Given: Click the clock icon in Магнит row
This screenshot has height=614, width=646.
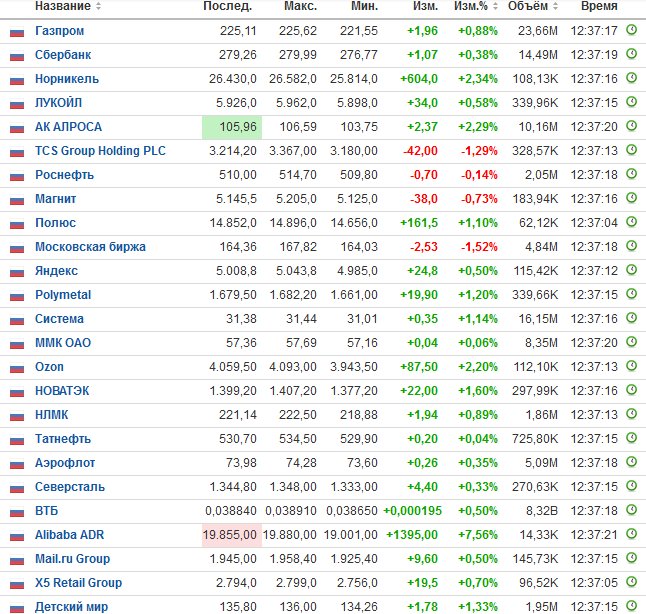Looking at the screenshot, I should 631,198.
